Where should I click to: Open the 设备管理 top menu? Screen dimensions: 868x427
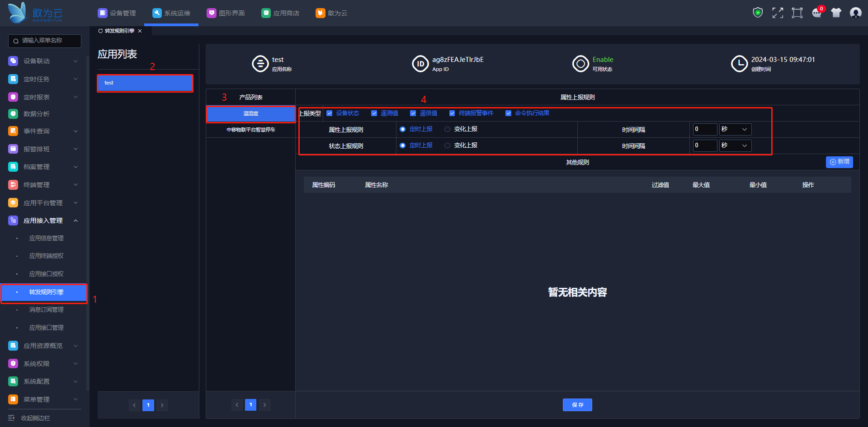(117, 13)
